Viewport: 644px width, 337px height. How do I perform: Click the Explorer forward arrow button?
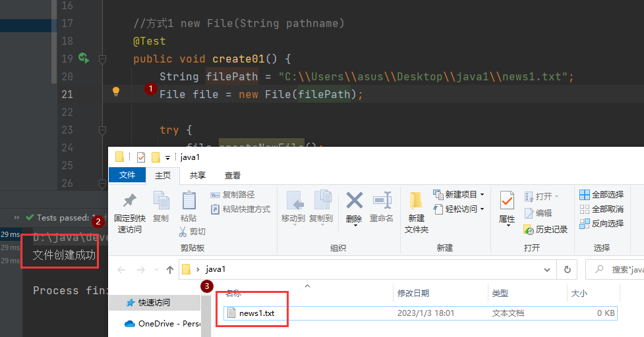pyautogui.click(x=141, y=269)
